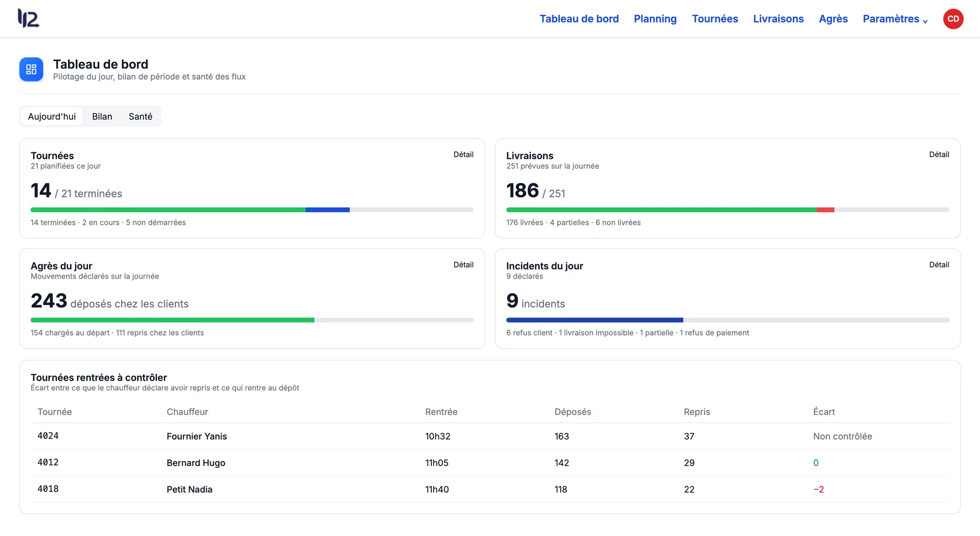Viewport: 980px width, 536px height.
Task: Click the Non contrôlée écart status
Action: coord(842,436)
